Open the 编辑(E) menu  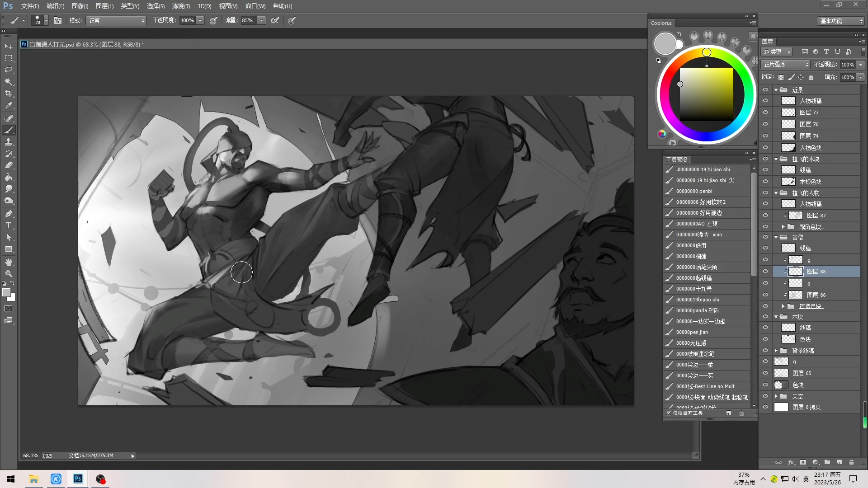click(x=55, y=6)
